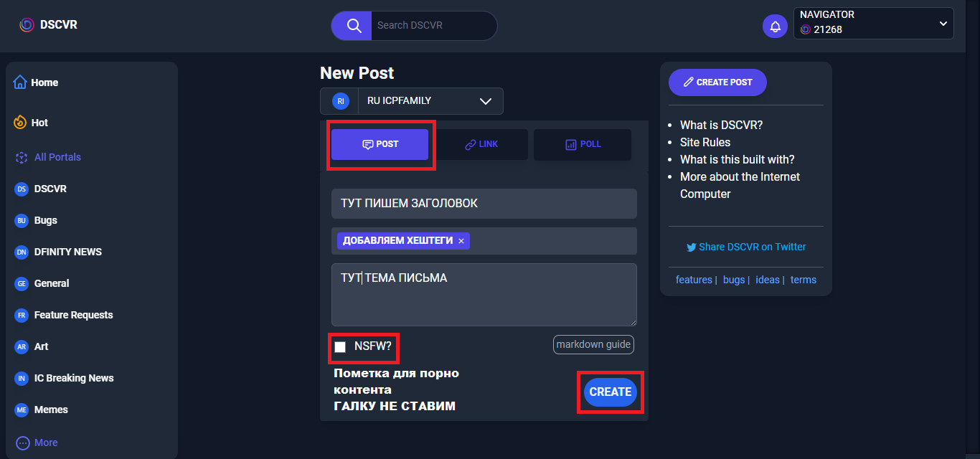The width and height of the screenshot is (980, 459).
Task: Open Hot posts flame icon
Action: click(x=20, y=123)
